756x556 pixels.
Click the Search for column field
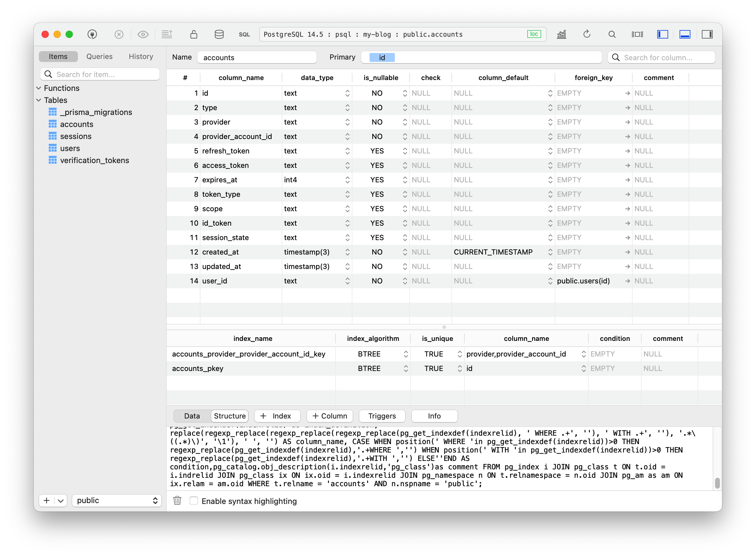(x=661, y=57)
